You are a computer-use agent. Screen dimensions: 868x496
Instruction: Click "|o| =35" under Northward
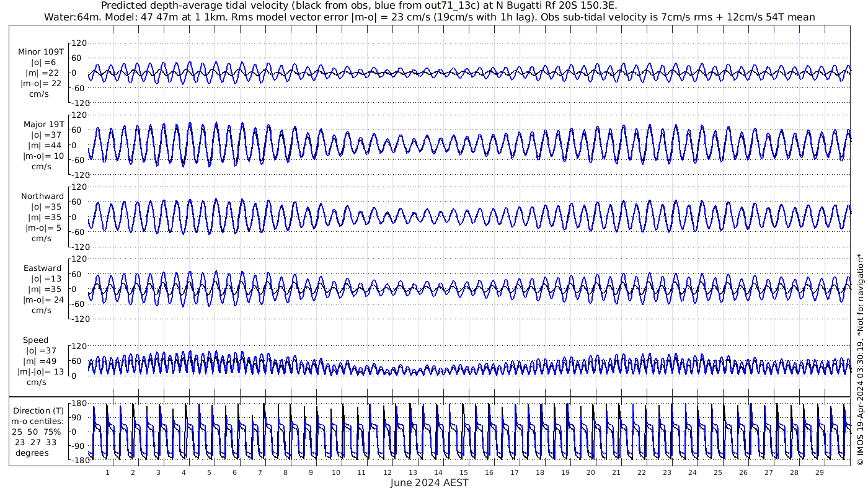46,207
